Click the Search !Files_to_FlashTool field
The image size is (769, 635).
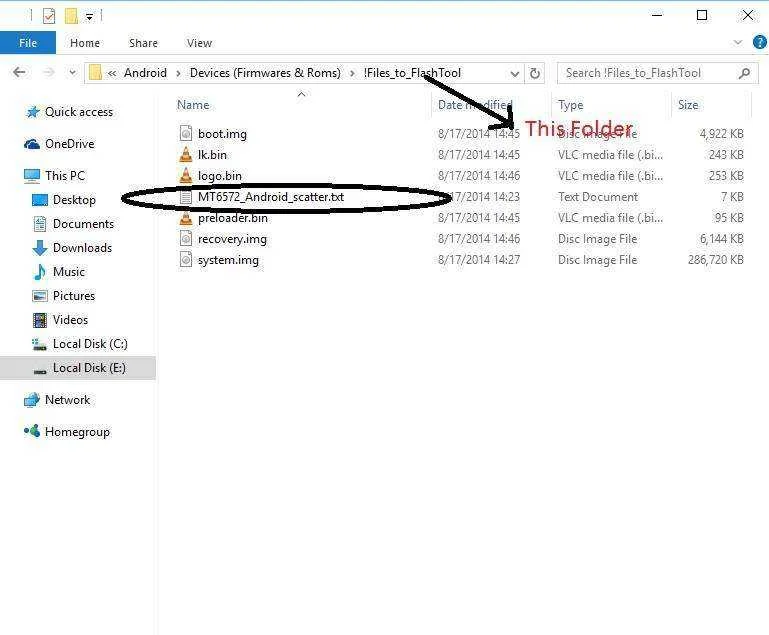tap(658, 73)
